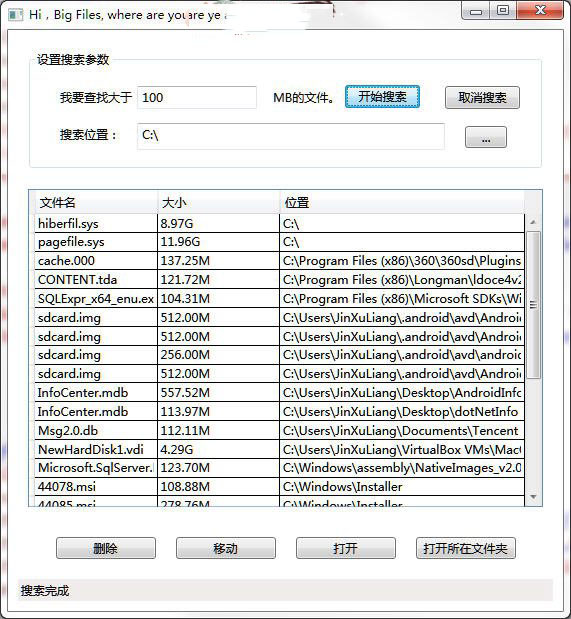Click the Desktop\dotNetInfo location cell

click(x=402, y=412)
